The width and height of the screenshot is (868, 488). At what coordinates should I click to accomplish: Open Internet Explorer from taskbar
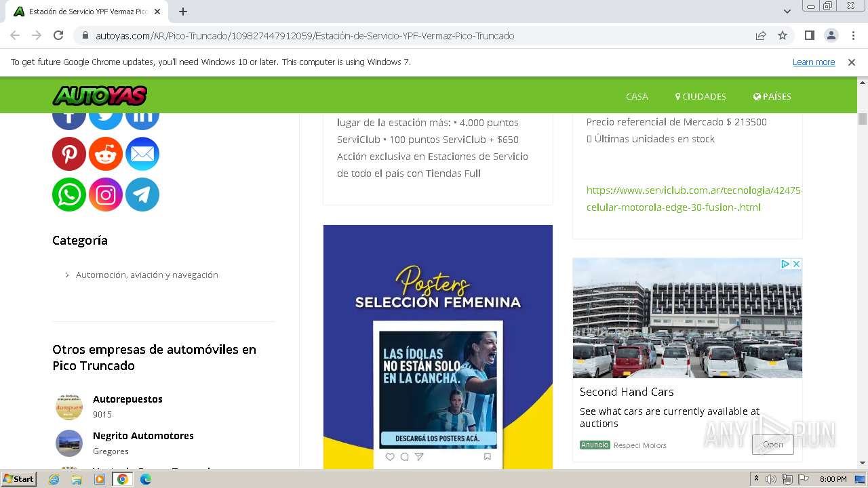click(x=54, y=479)
